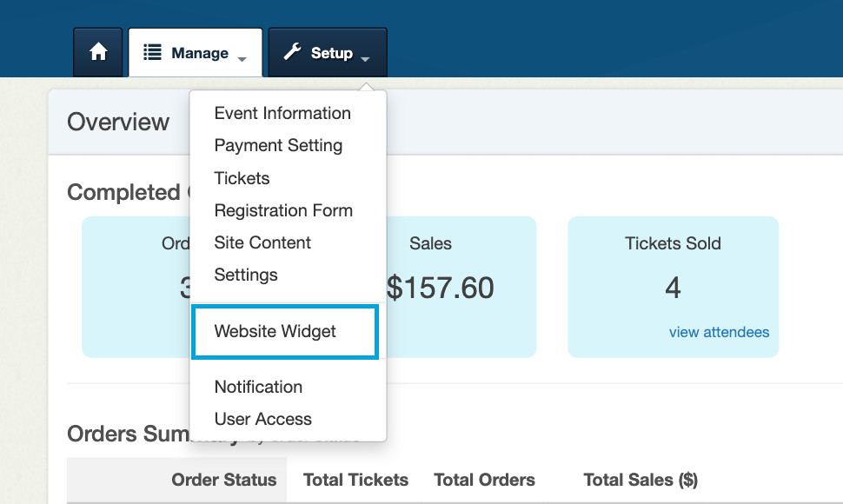Screen dimensions: 843x504
Task: Open the Registration Form option
Action: [283, 210]
